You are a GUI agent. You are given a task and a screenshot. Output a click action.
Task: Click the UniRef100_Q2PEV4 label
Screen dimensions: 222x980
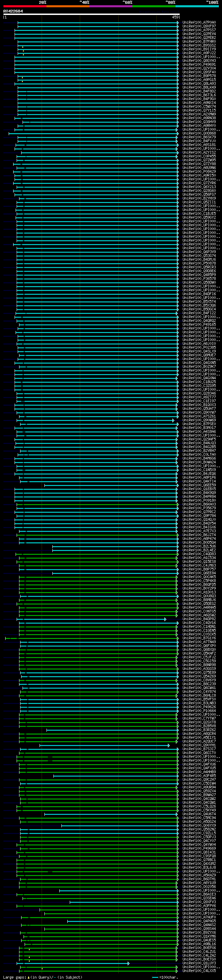pyautogui.click(x=199, y=34)
